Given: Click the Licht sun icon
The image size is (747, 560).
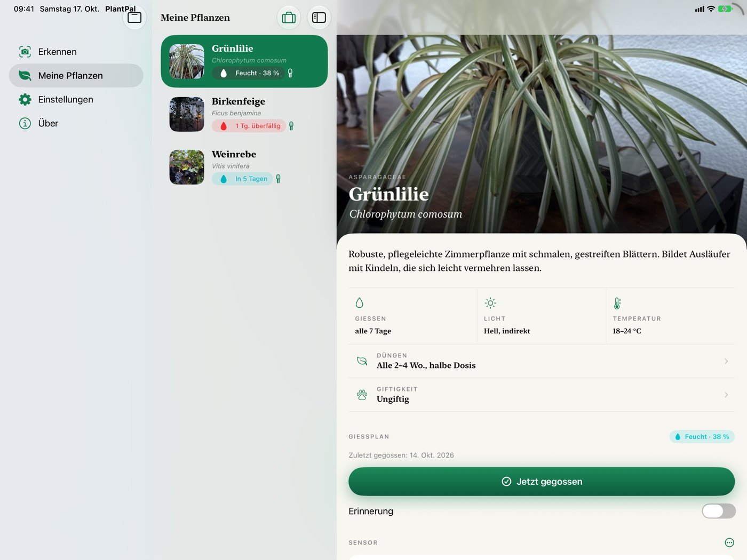Looking at the screenshot, I should pos(490,303).
